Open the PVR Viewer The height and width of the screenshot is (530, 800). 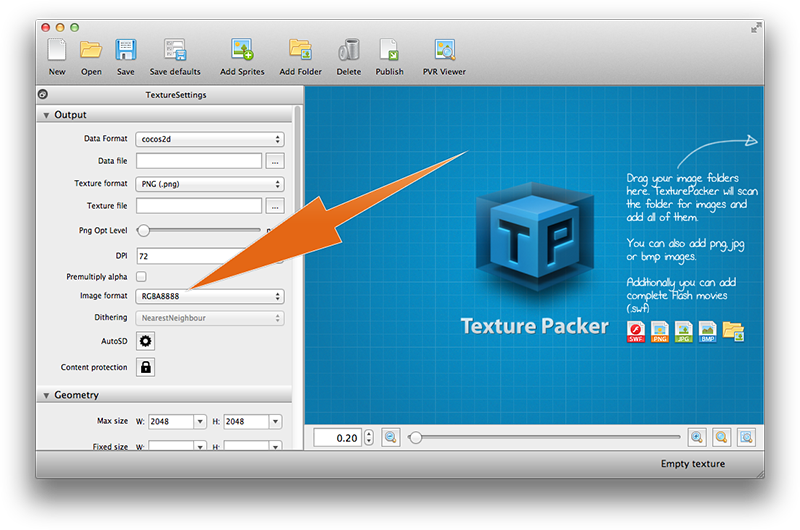(x=444, y=50)
